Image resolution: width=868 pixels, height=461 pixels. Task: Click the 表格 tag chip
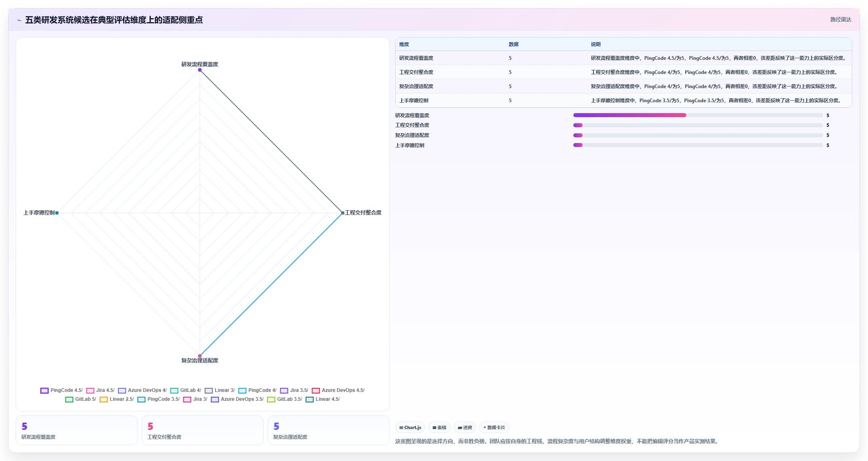point(439,427)
